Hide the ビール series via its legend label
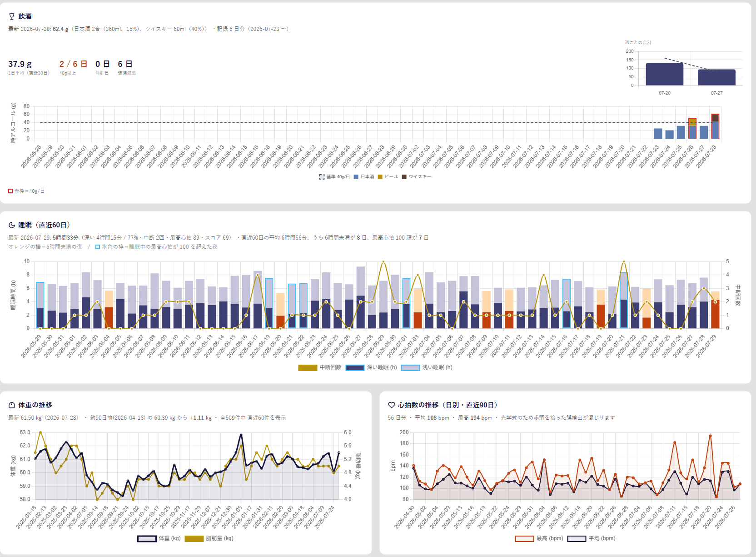This screenshot has height=557, width=756. coord(388,177)
